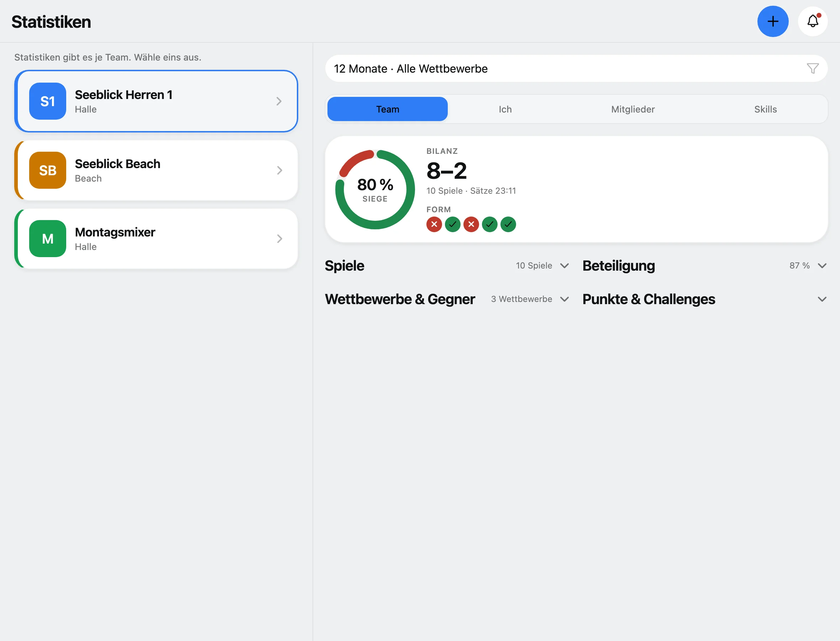Switch to the Team tab
This screenshot has height=641, width=840.
point(387,109)
